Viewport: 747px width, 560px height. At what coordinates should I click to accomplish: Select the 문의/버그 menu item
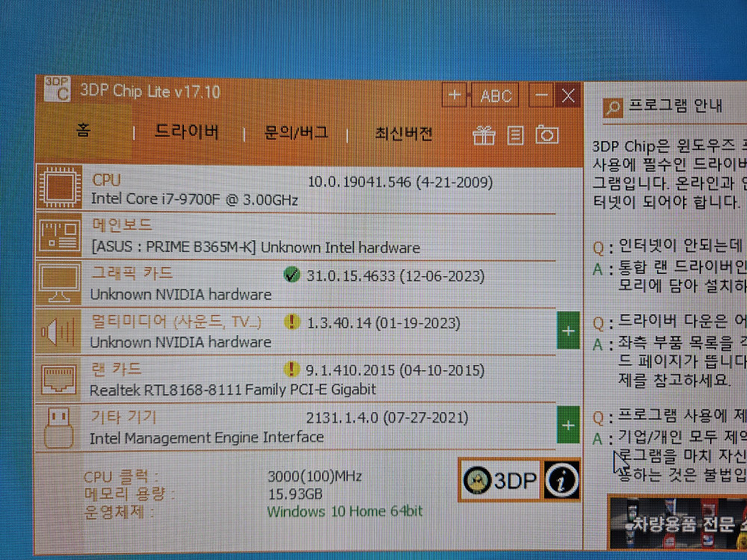pos(296,134)
